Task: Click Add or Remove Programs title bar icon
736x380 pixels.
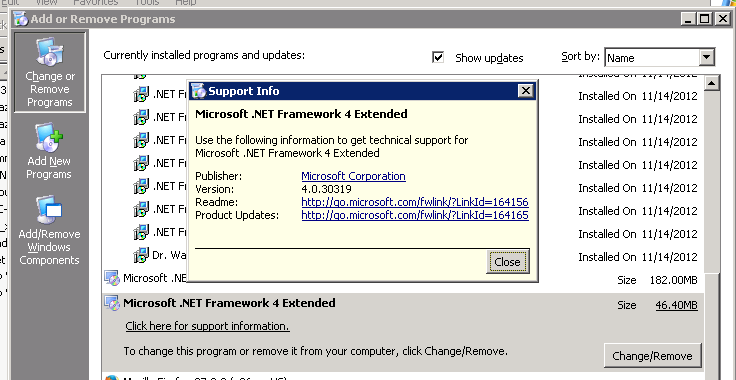Action: (21, 19)
